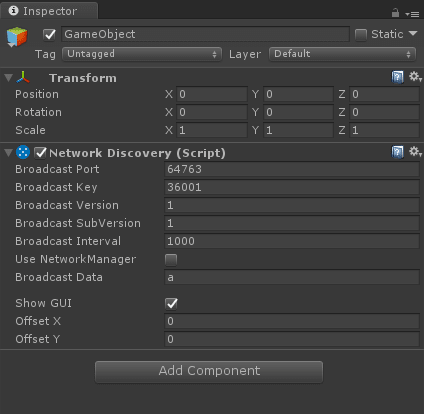
Task: Disable the Network Discovery component checkbox
Action: click(40, 153)
